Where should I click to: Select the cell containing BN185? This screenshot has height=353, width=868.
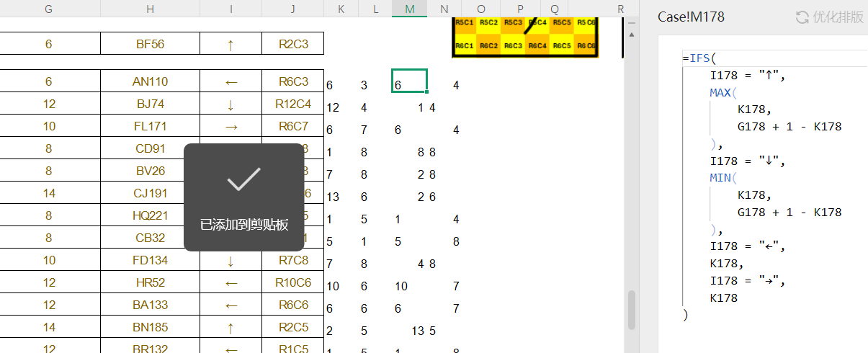point(150,327)
